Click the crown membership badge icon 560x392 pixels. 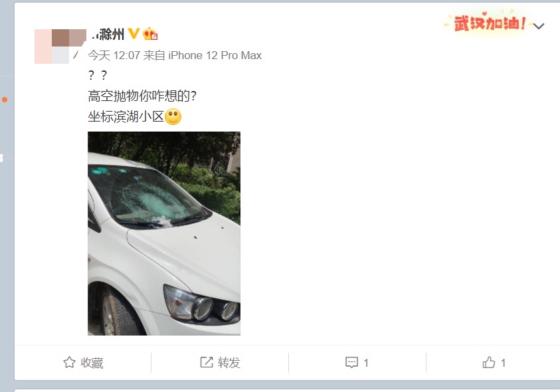point(150,34)
